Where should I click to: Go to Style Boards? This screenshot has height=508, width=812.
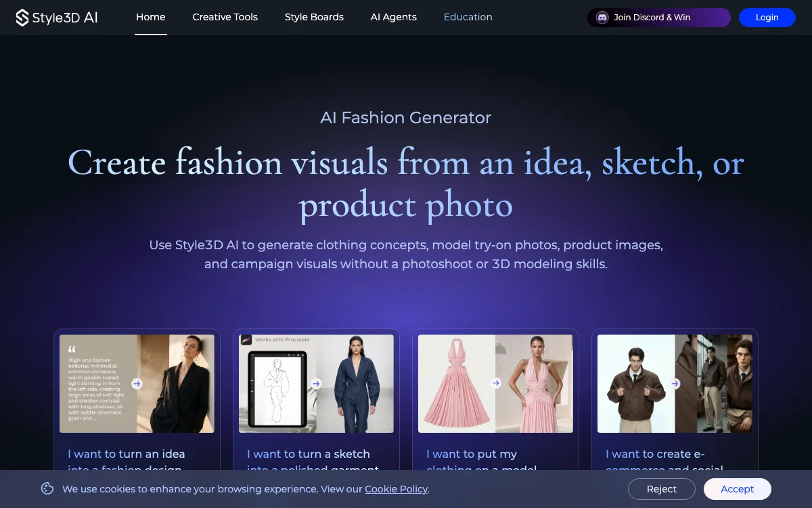(x=314, y=17)
